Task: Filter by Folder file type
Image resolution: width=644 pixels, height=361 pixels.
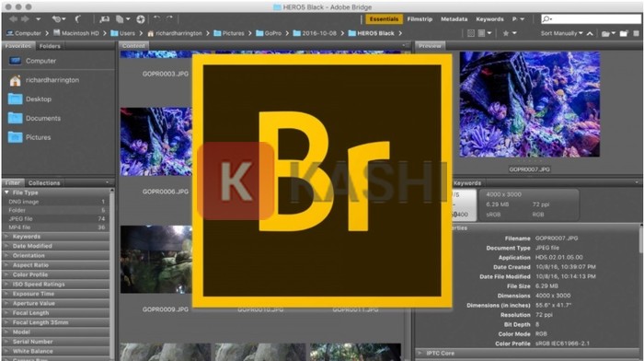Action: 56,210
